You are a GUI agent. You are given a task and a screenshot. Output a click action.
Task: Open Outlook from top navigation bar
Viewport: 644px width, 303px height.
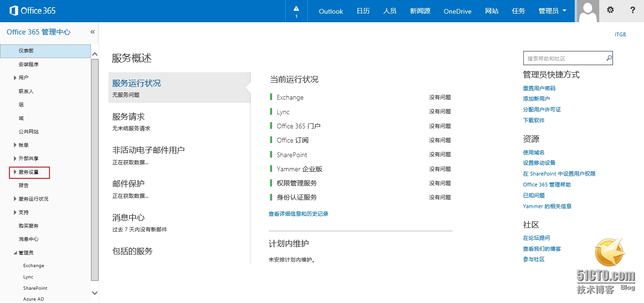pyautogui.click(x=330, y=11)
